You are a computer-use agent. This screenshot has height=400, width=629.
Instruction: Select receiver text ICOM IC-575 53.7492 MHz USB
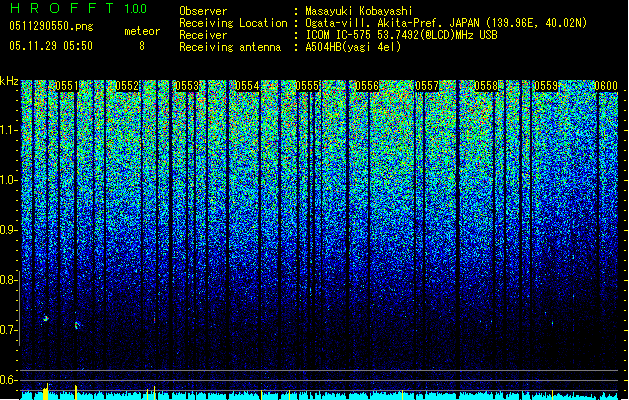[x=401, y=35]
